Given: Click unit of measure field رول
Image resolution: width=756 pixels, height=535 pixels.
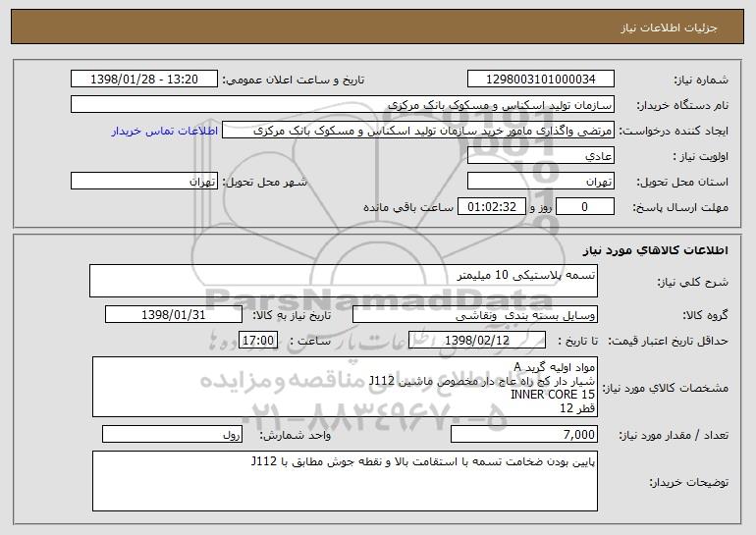Looking at the screenshot, I should pyautogui.click(x=172, y=434).
